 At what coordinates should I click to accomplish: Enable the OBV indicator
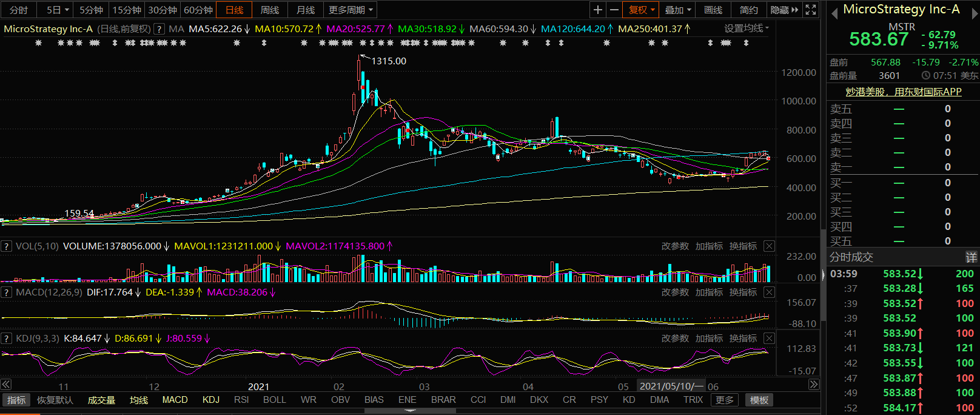coord(340,400)
